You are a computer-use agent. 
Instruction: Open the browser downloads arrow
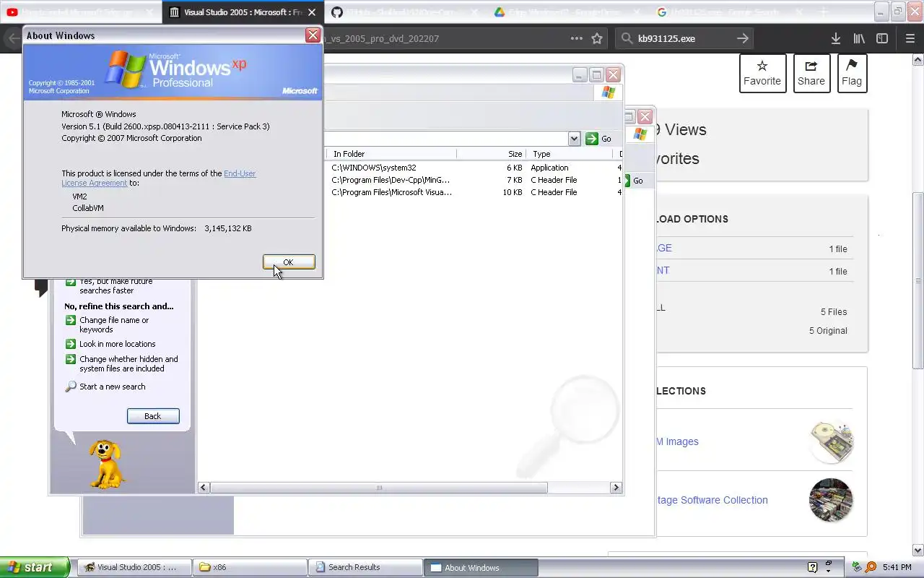click(x=836, y=38)
